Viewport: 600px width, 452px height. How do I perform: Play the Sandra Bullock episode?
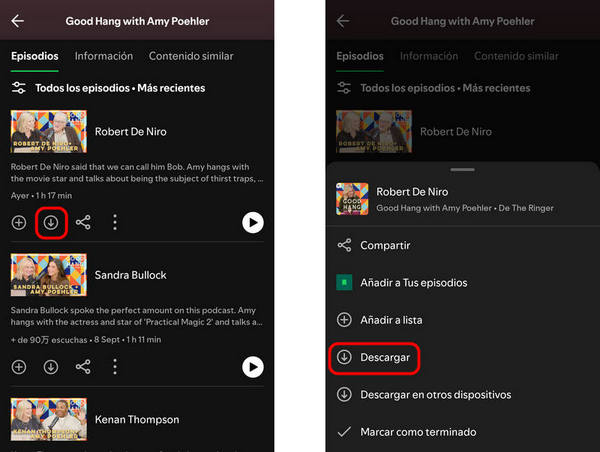tap(253, 367)
